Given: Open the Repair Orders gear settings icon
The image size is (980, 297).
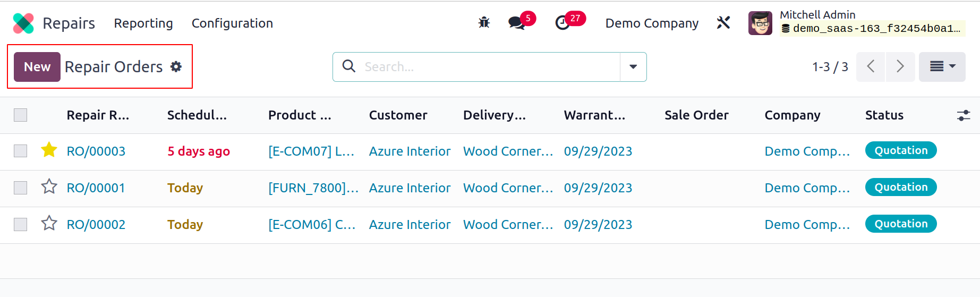Looking at the screenshot, I should tap(176, 66).
